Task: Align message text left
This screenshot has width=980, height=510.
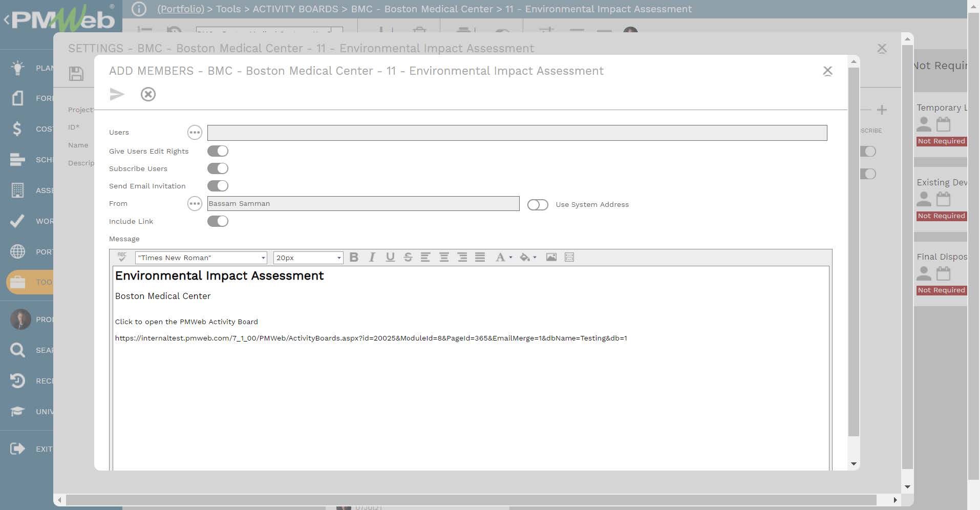Action: tap(425, 257)
